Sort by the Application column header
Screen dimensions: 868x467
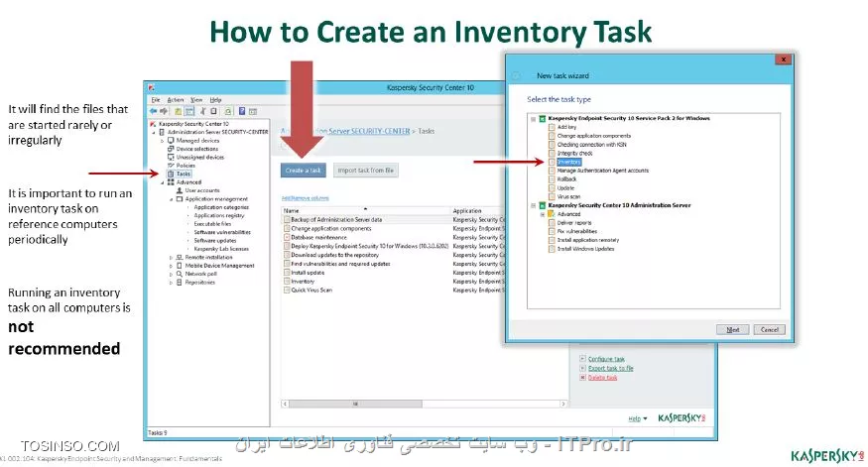[x=478, y=211]
